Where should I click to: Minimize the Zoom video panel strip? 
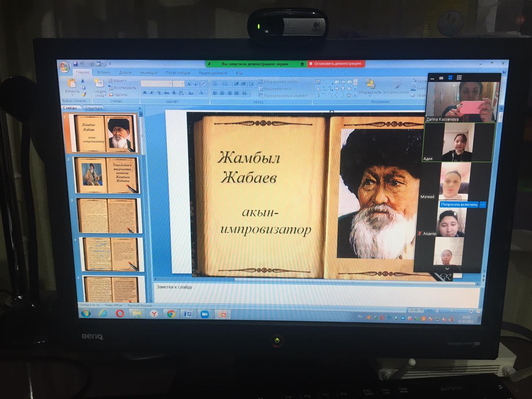pyautogui.click(x=432, y=78)
